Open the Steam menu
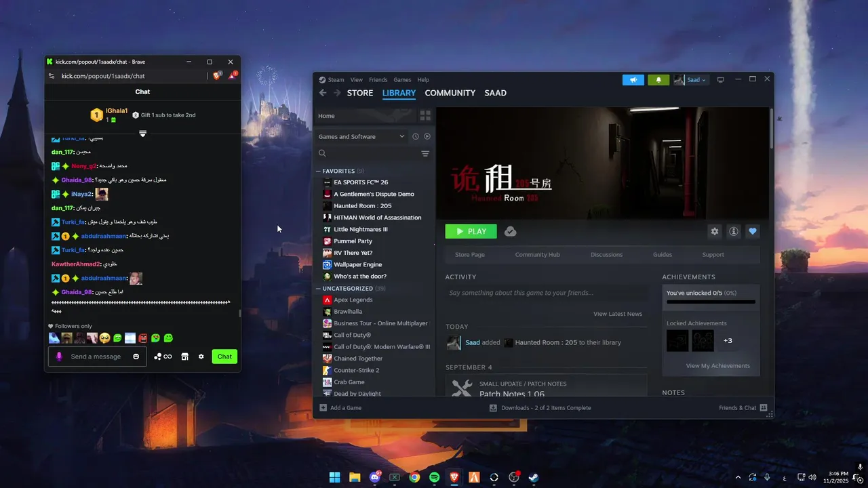This screenshot has width=868, height=488. (x=336, y=80)
